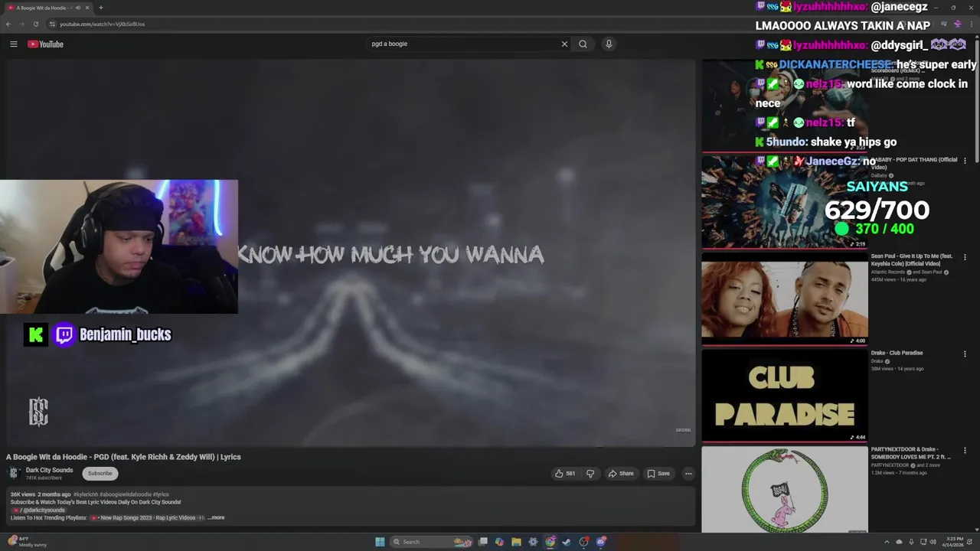This screenshot has height=551, width=980.
Task: Subscribe to Dark City Sounds
Action: click(100, 473)
